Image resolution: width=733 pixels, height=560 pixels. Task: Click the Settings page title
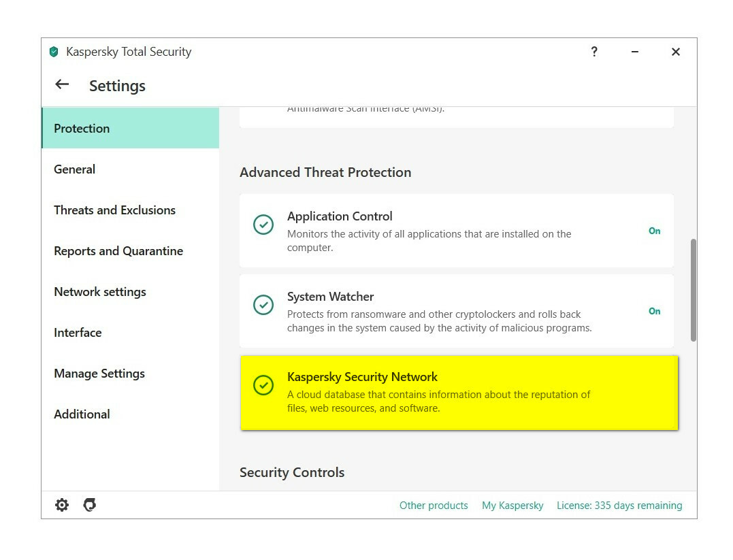117,86
